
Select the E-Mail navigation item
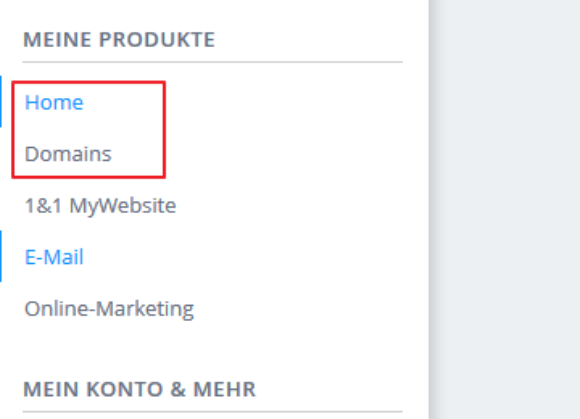pos(54,257)
